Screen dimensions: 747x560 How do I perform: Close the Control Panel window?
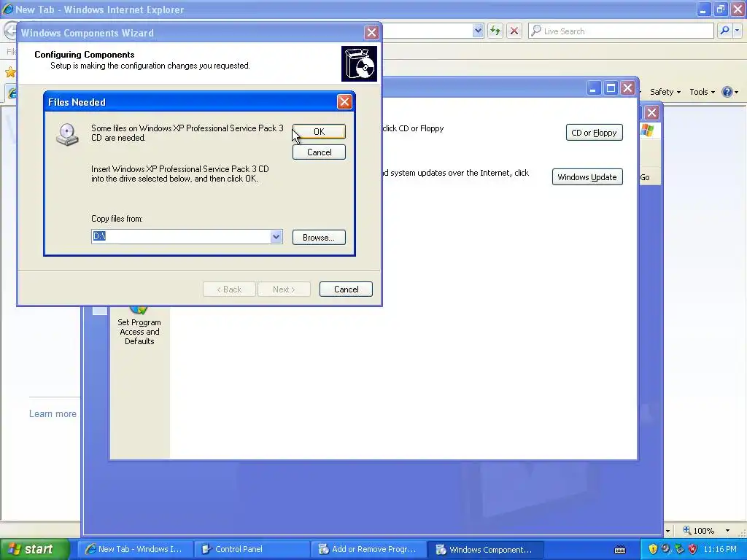pos(651,113)
